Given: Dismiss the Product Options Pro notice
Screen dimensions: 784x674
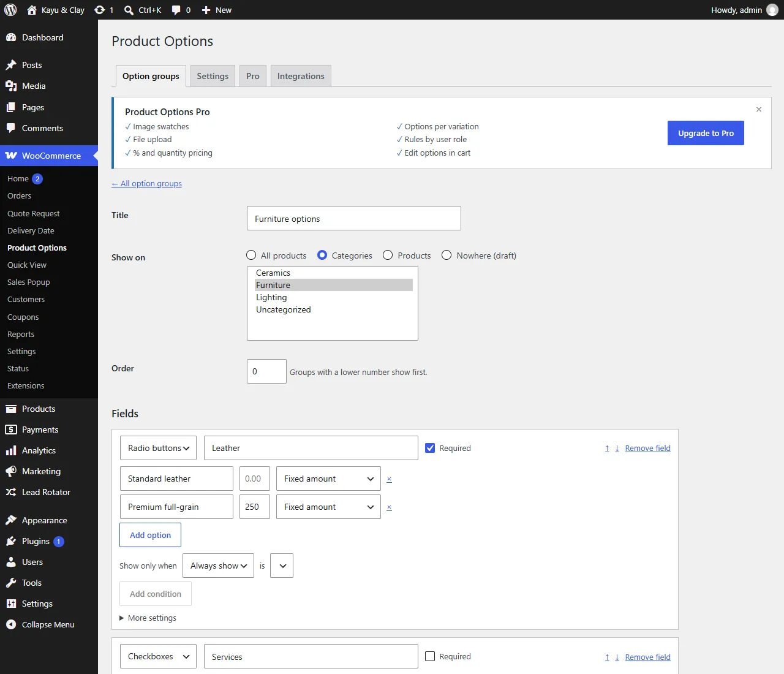Looking at the screenshot, I should click(x=759, y=109).
